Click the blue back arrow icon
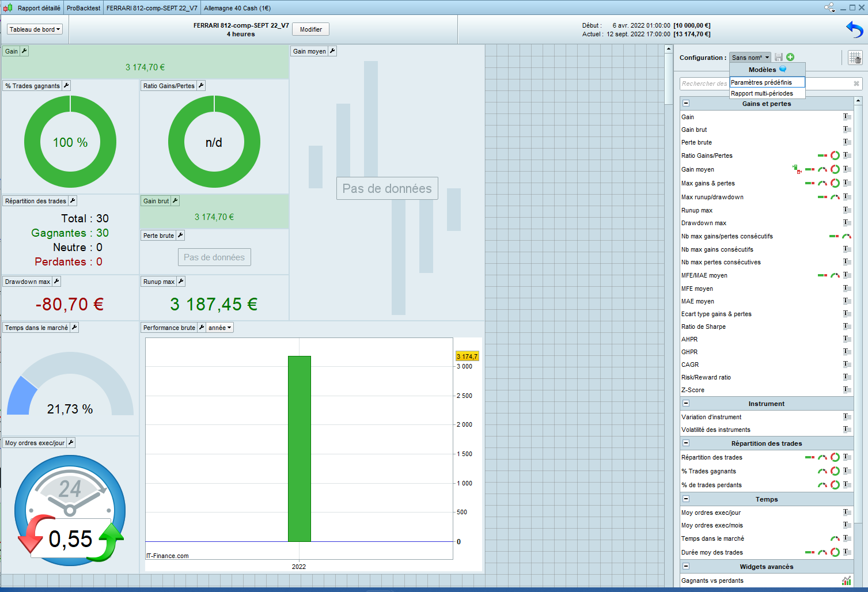The image size is (868, 592). (854, 29)
